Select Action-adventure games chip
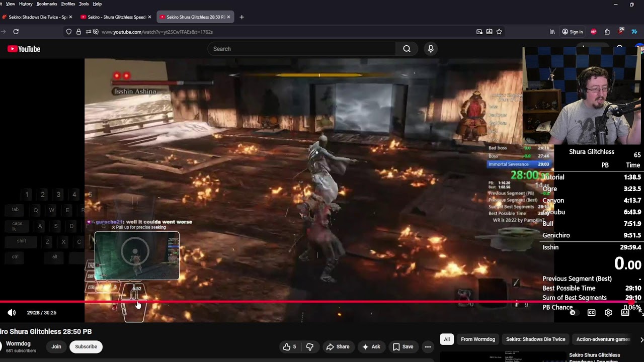 point(603,339)
